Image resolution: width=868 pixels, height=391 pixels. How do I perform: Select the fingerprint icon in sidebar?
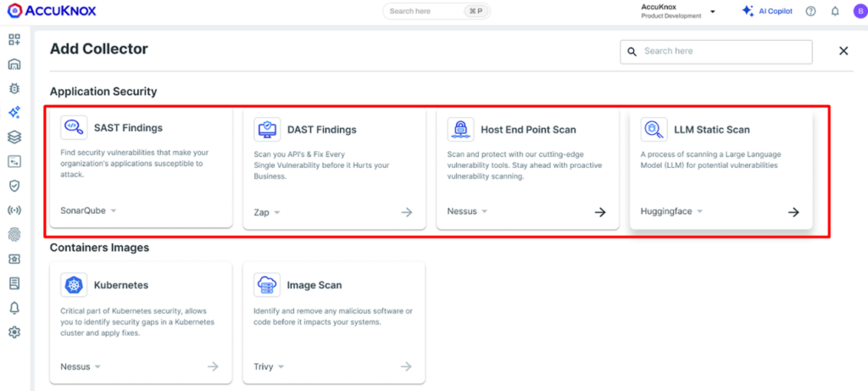(x=14, y=234)
